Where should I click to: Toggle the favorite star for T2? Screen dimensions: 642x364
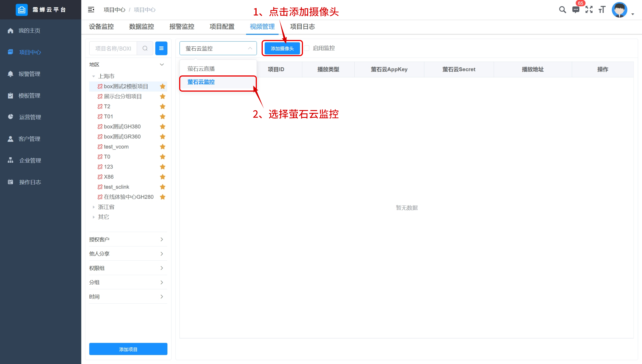pos(163,106)
